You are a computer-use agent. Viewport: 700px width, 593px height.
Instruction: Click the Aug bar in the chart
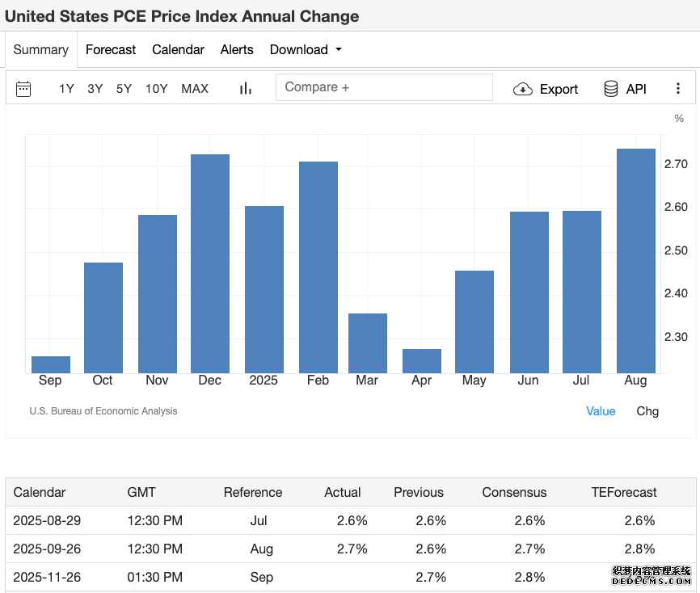click(635, 261)
